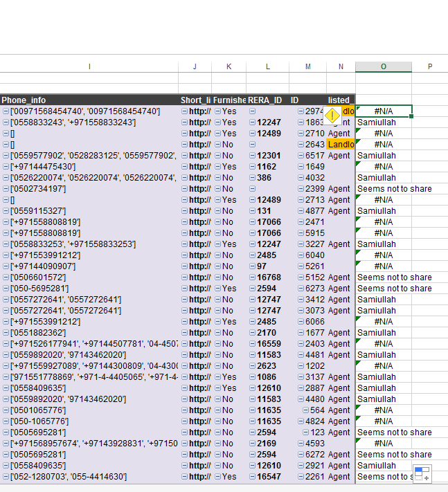Click the http:// link for ID 6272
Screen dimensions: 448x492
(x=199, y=455)
